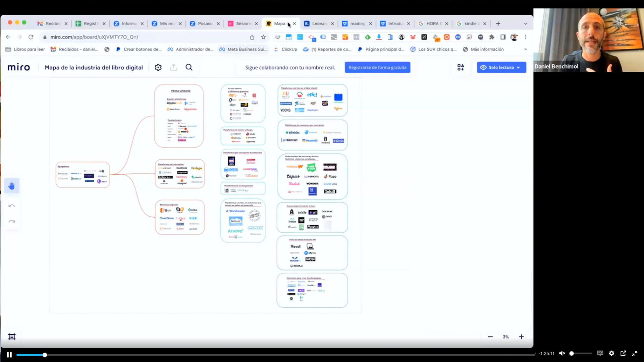Click Daniel Benchimol webcam thumbnail

click(x=589, y=40)
